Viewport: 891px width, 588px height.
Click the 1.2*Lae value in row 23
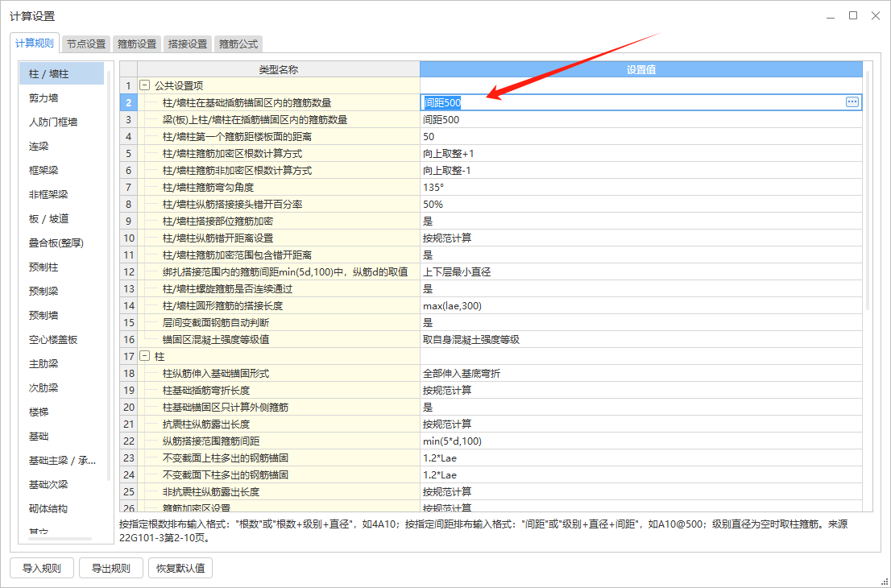[x=641, y=458]
